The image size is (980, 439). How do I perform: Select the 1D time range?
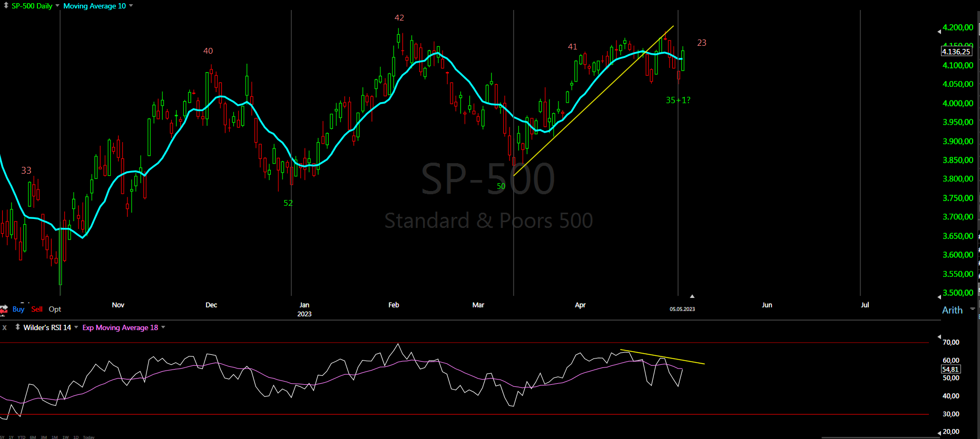pos(76,437)
